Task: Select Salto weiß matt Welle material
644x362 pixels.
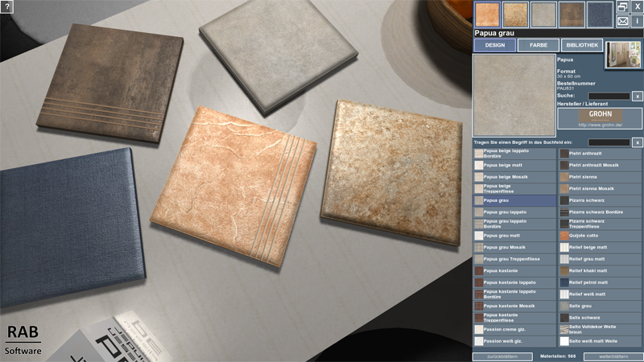Action: (x=600, y=341)
